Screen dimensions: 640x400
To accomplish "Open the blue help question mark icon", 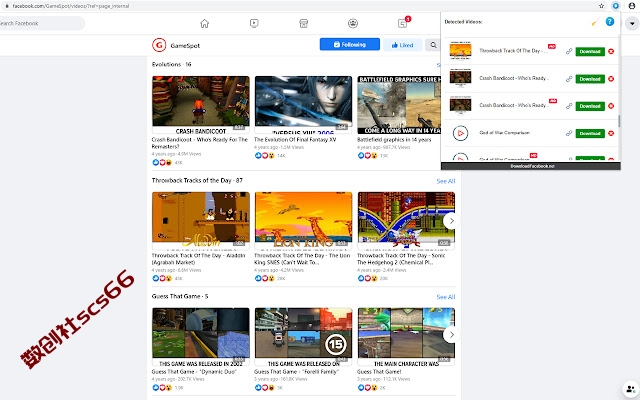I will (x=609, y=22).
